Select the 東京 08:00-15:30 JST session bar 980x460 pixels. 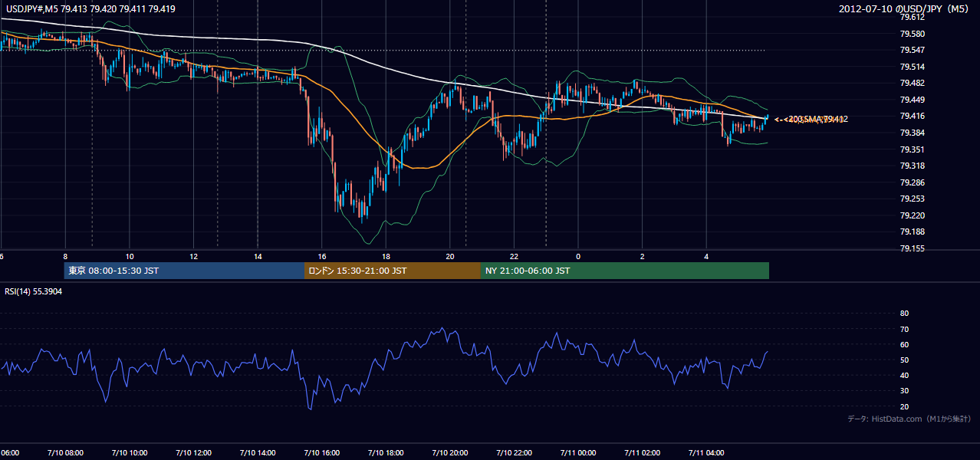pyautogui.click(x=185, y=271)
